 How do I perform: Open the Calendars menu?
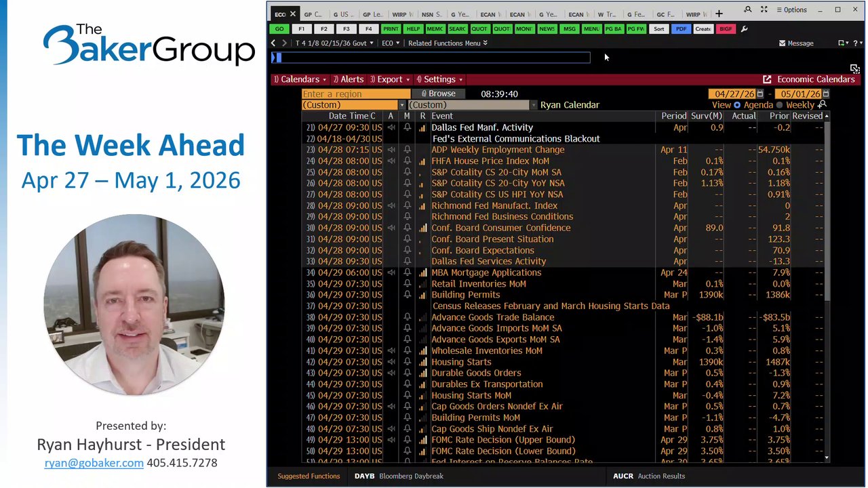point(299,79)
